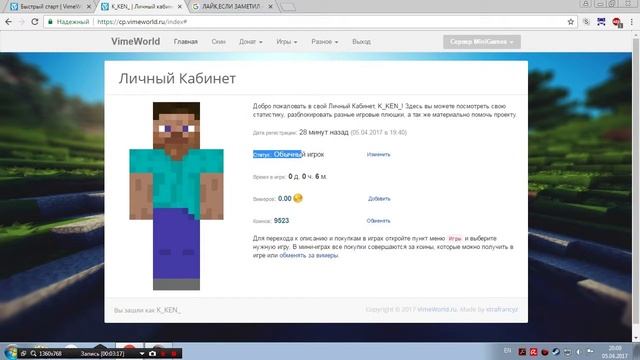Image resolution: width=640 pixels, height=360 pixels.
Task: Open a new browser tab
Action: pyautogui.click(x=288, y=7)
